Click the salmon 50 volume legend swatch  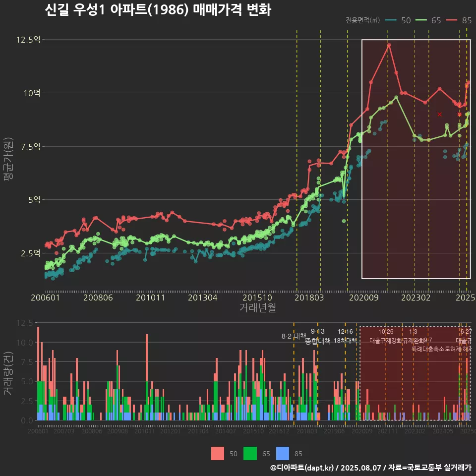pos(218,454)
